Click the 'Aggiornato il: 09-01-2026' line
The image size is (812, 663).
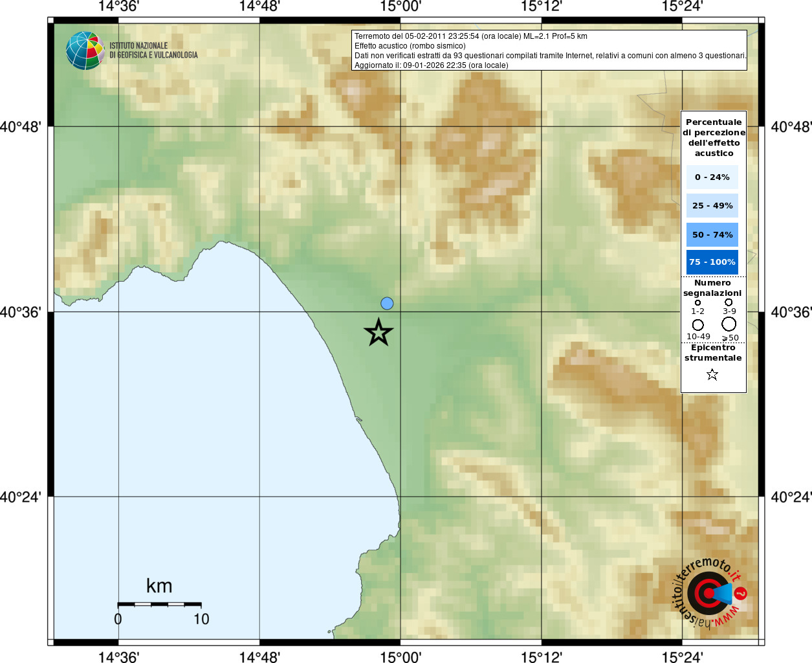point(432,65)
